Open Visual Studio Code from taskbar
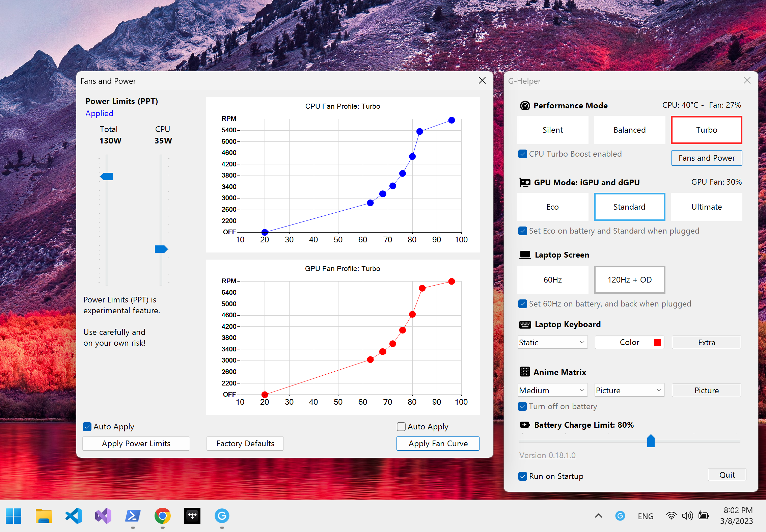766x532 pixels. 74,516
